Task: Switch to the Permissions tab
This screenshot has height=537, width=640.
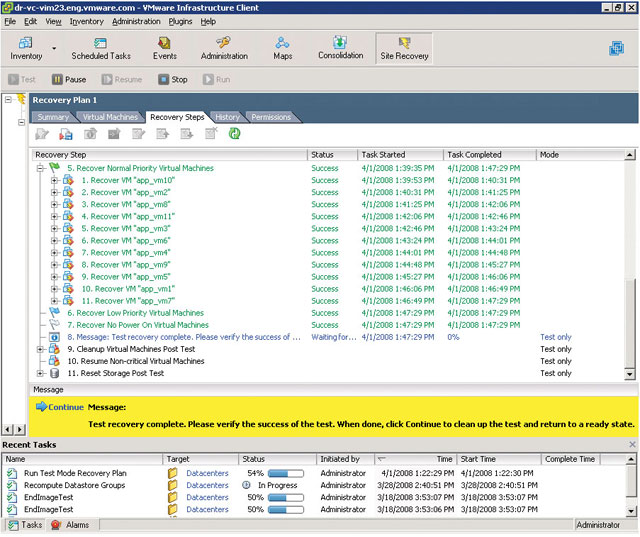Action: [x=271, y=118]
